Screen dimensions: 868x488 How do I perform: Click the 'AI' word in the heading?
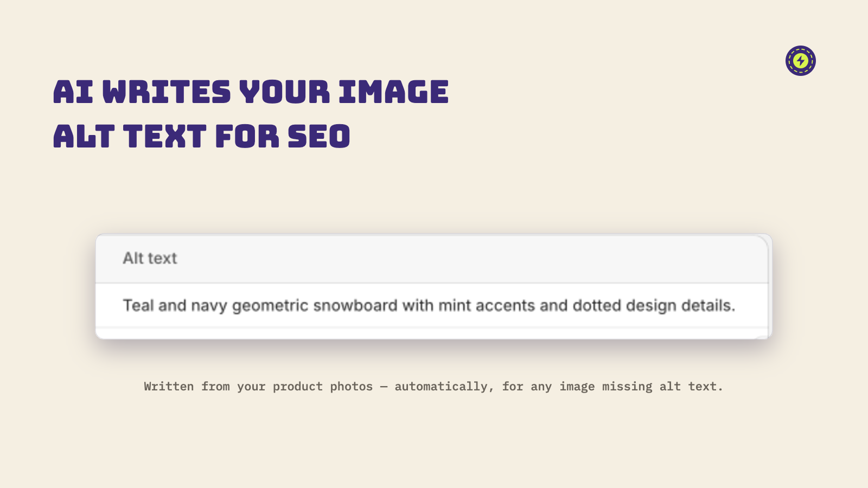pyautogui.click(x=73, y=92)
